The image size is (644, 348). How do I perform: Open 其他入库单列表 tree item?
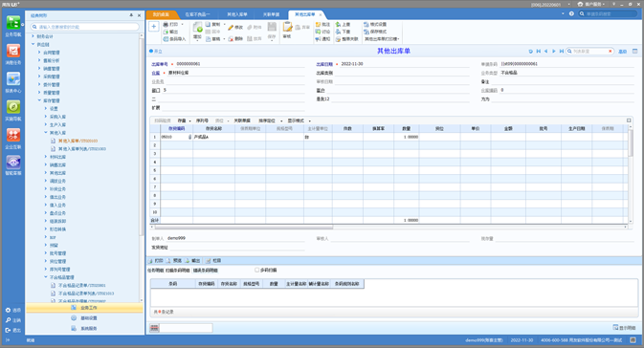81,149
